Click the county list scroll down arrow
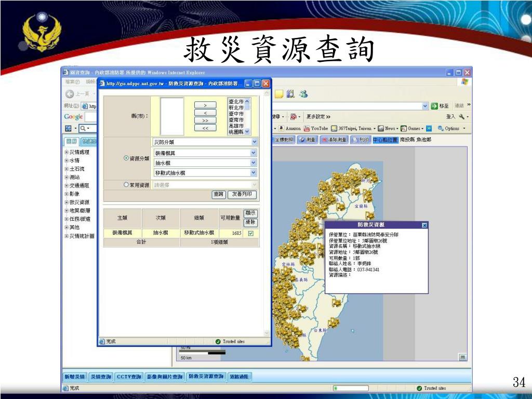Viewport: 532px width, 399px height. (247, 131)
